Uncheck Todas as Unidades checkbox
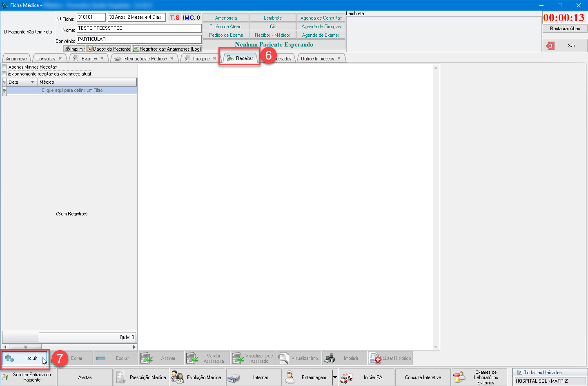Image resolution: width=588 pixels, height=386 pixels. [519, 372]
